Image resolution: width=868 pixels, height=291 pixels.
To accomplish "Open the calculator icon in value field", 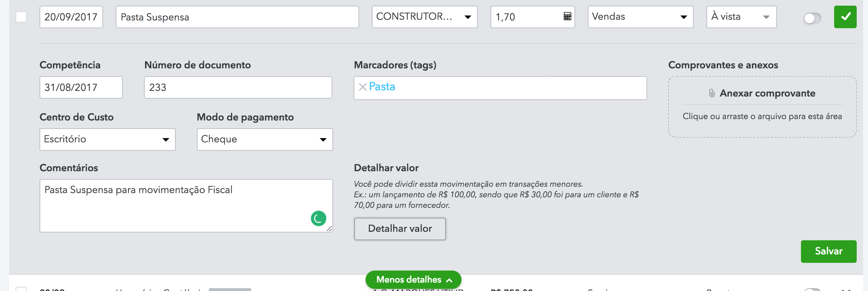I will click(567, 17).
